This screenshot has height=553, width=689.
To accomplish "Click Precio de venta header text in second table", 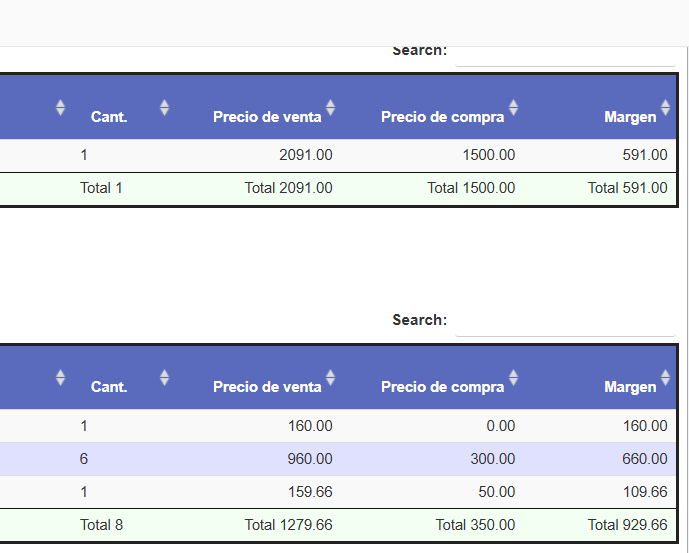I will pyautogui.click(x=267, y=387).
